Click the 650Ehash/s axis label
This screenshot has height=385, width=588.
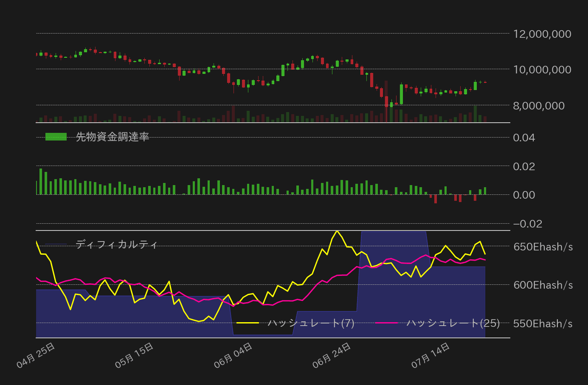543,247
